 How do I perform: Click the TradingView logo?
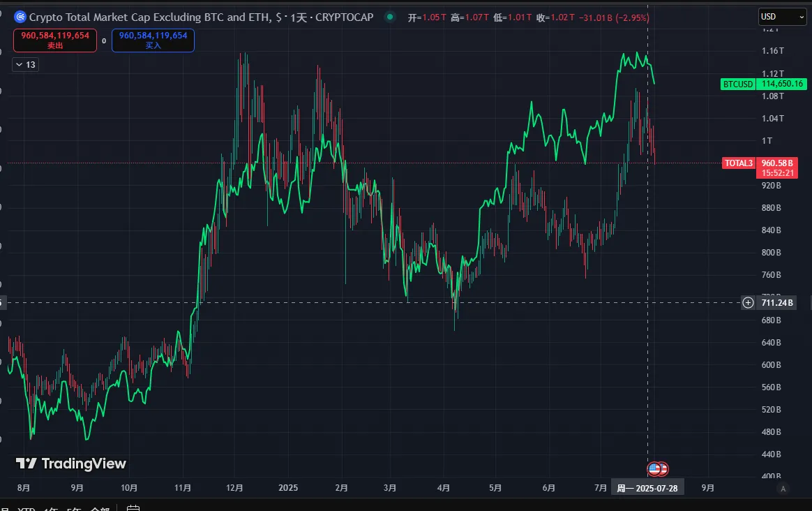click(x=71, y=464)
